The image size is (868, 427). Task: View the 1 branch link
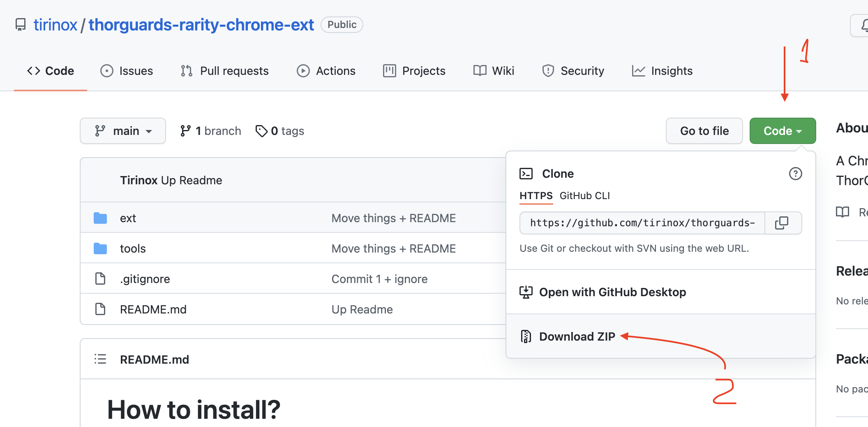click(x=210, y=131)
